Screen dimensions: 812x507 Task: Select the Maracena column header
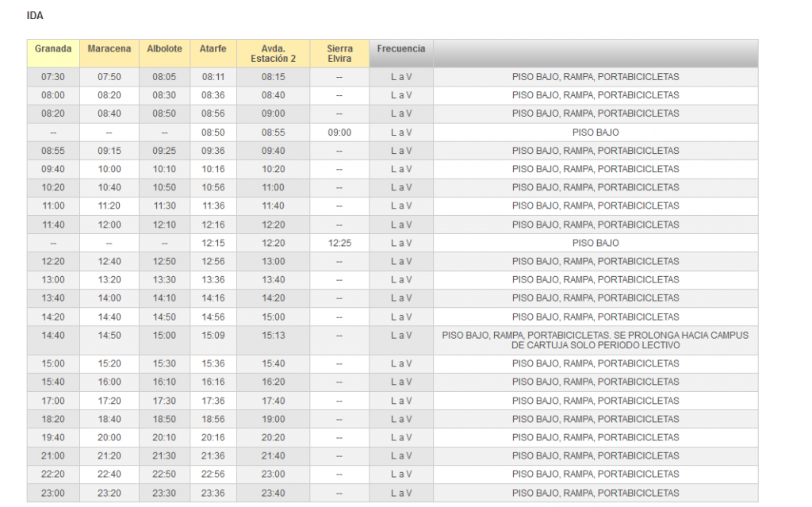(x=109, y=49)
